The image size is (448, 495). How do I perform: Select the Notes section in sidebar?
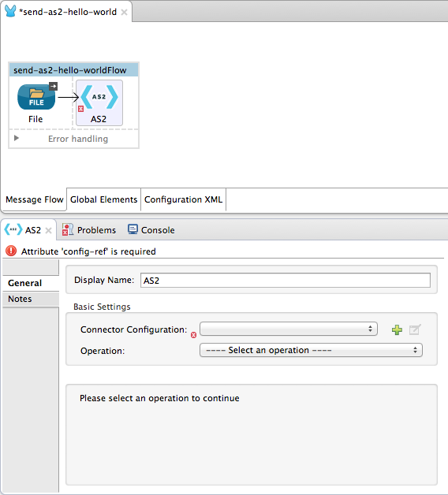pos(31,299)
